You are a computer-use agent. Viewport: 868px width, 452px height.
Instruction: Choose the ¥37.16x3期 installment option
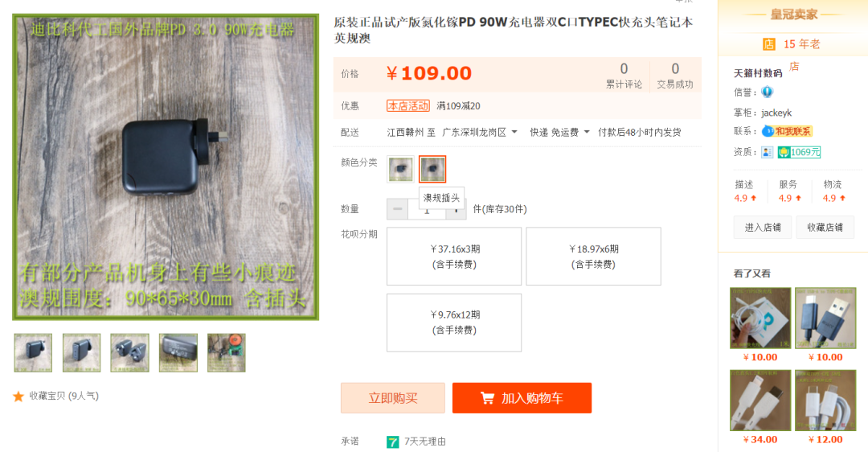(454, 256)
